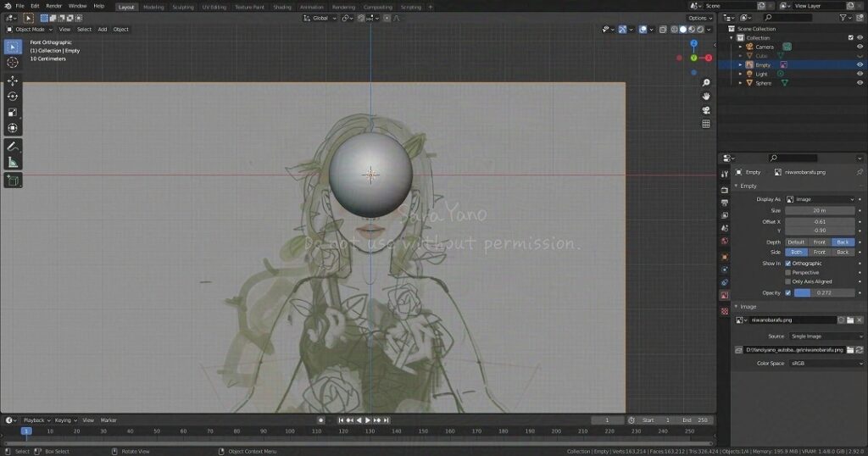Unlink the niwanobarafu.png image with X

(860, 320)
